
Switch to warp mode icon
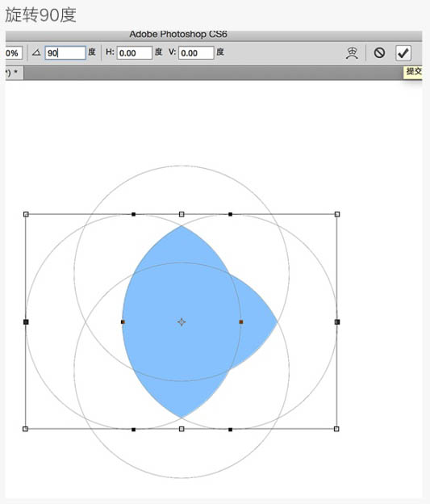[x=352, y=53]
